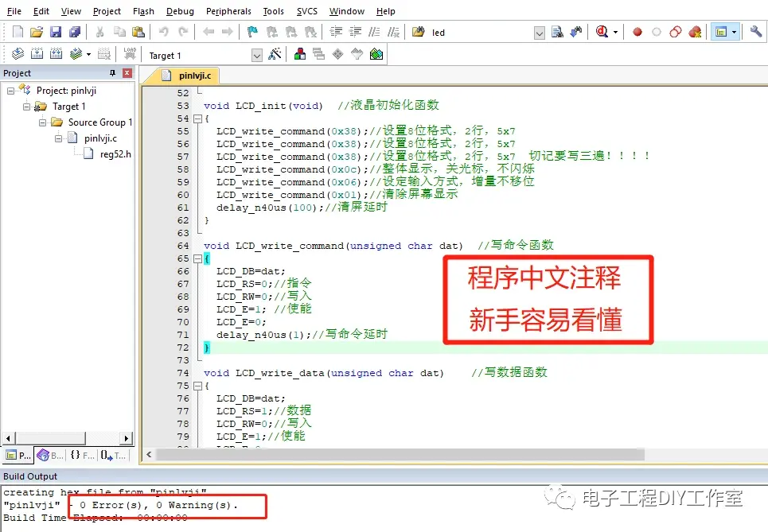768x532 pixels.
Task: Switch to the Books tab in Project panel
Action: [x=50, y=455]
